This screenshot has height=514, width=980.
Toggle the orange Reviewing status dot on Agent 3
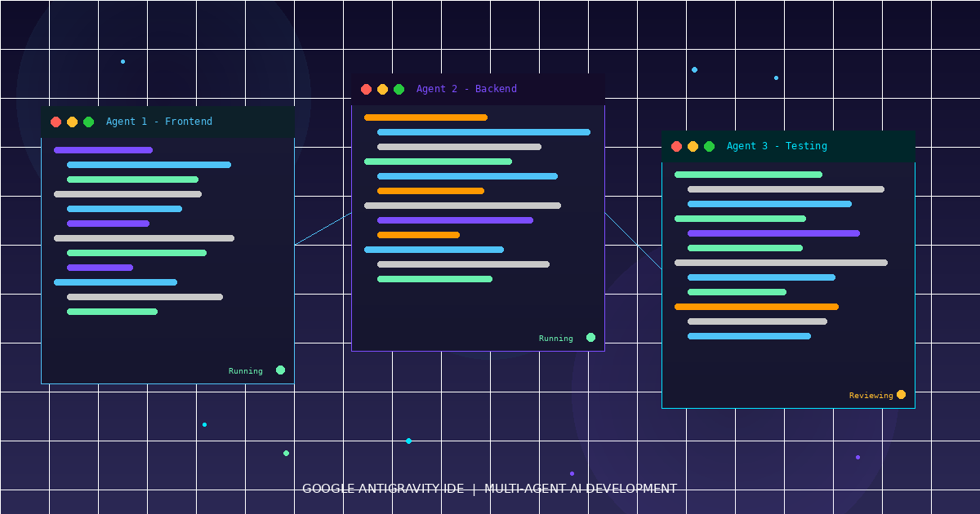click(901, 394)
